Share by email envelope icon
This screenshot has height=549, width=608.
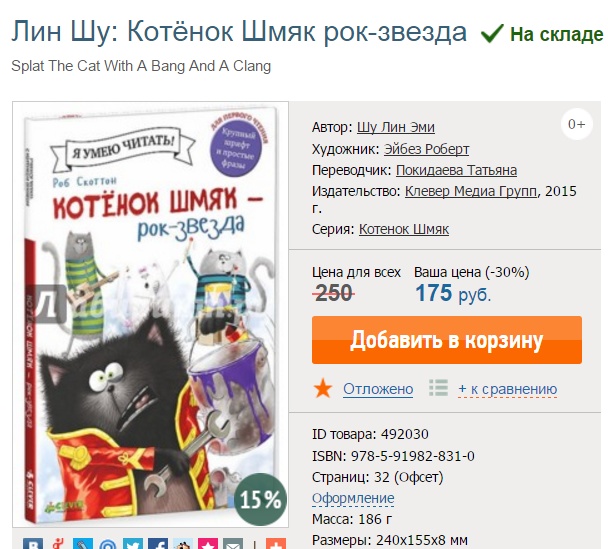(x=233, y=544)
